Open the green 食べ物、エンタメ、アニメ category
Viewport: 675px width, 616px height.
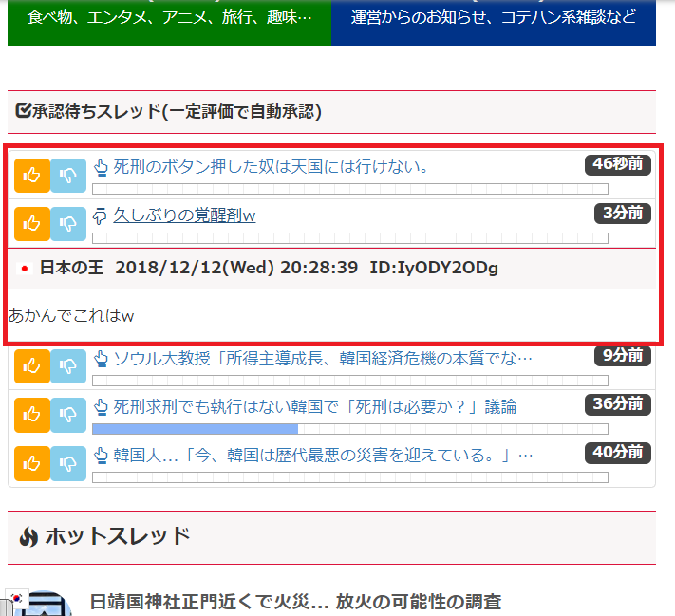[169, 21]
